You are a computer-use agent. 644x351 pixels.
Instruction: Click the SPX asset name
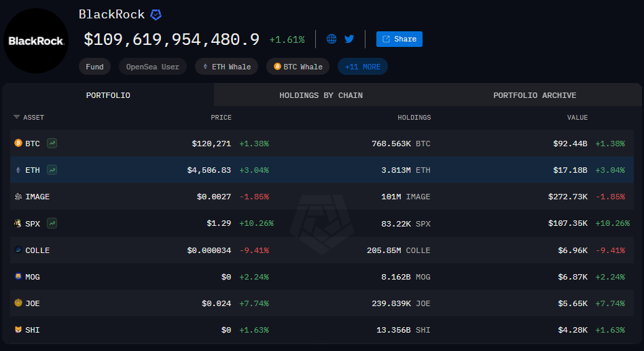pyautogui.click(x=33, y=224)
